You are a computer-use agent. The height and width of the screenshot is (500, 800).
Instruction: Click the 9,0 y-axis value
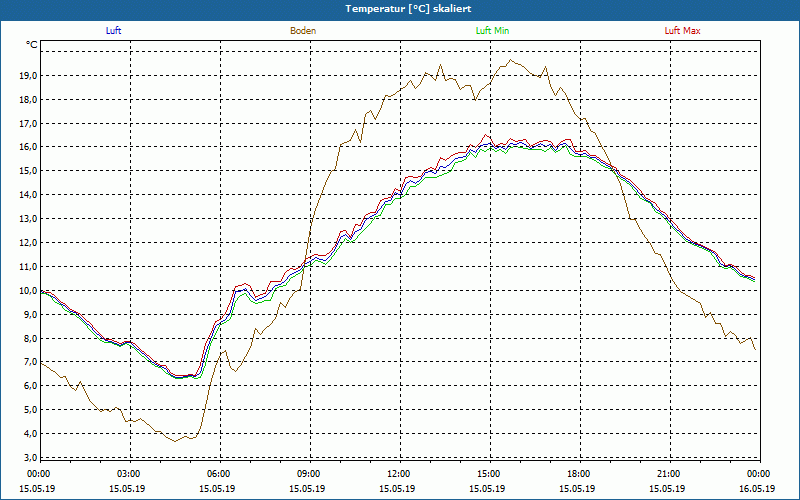pyautogui.click(x=29, y=315)
